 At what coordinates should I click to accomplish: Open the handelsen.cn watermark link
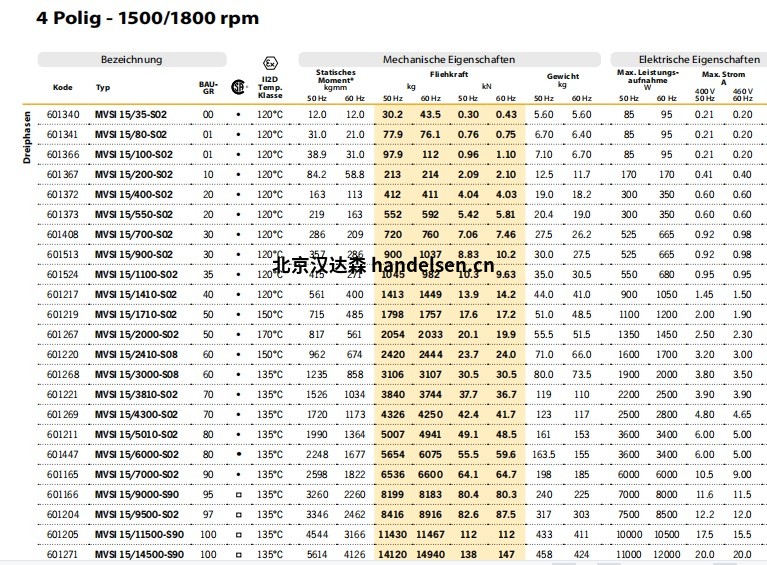[x=383, y=265]
